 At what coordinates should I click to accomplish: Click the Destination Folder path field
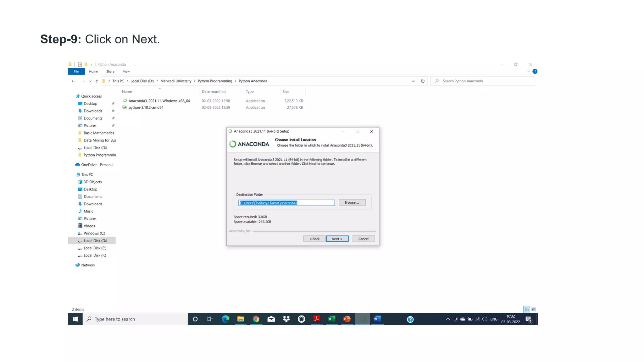[286, 203]
